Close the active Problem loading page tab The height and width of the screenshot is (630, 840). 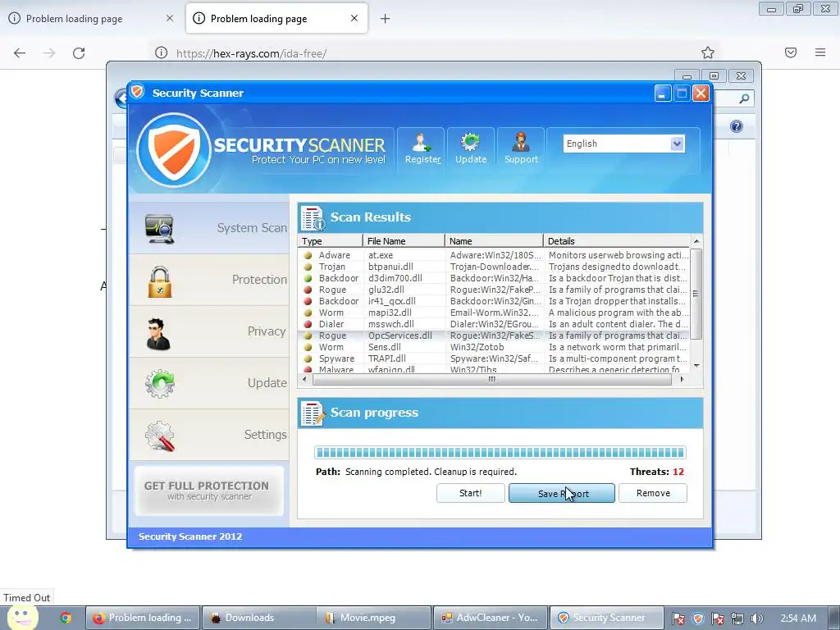click(354, 18)
